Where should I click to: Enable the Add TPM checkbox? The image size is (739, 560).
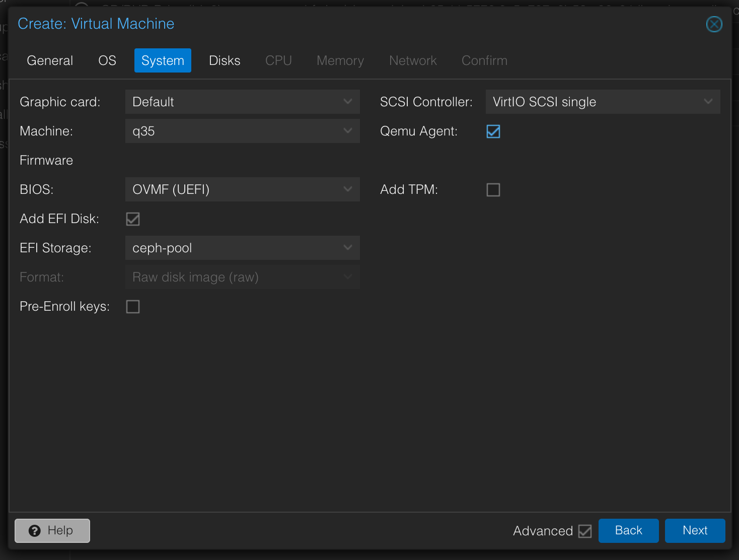493,190
